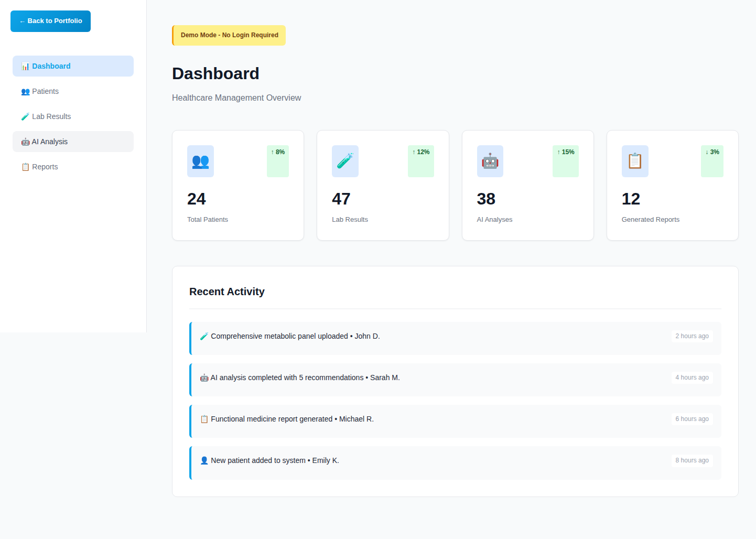This screenshot has width=756, height=539.
Task: Click the robot icon on Sarah M.'s AI analysis entry
Action: tap(203, 378)
